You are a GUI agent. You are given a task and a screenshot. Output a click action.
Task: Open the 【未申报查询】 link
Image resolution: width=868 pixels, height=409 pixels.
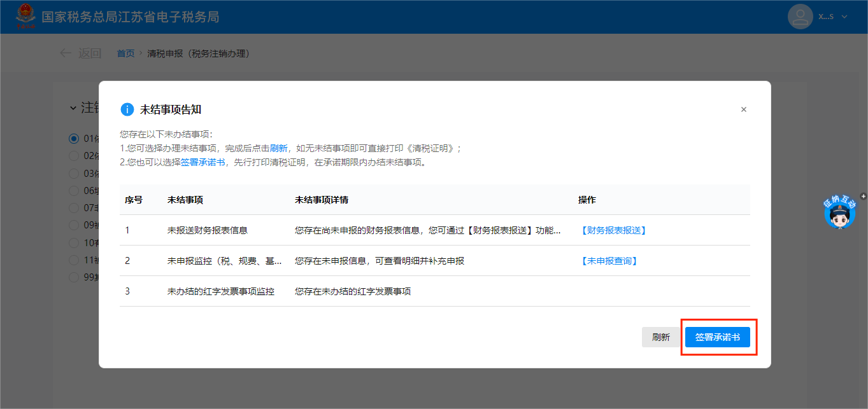pyautogui.click(x=608, y=261)
